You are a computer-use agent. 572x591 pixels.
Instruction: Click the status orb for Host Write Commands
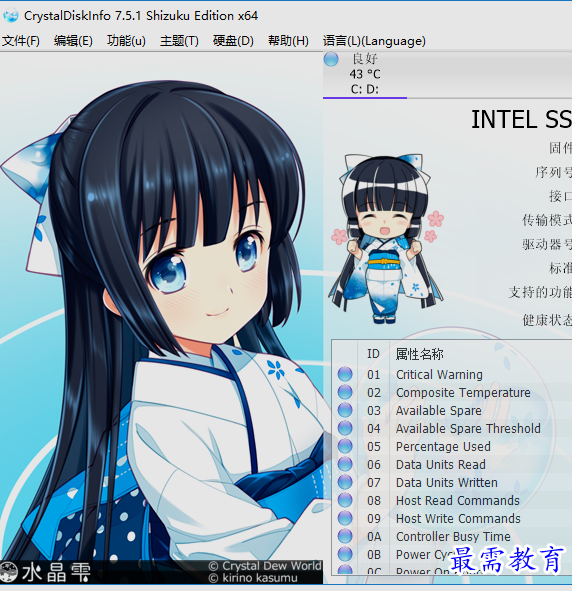[x=345, y=518]
